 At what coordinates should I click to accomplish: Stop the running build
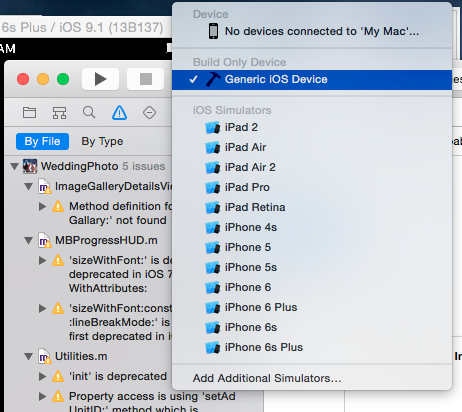146,79
